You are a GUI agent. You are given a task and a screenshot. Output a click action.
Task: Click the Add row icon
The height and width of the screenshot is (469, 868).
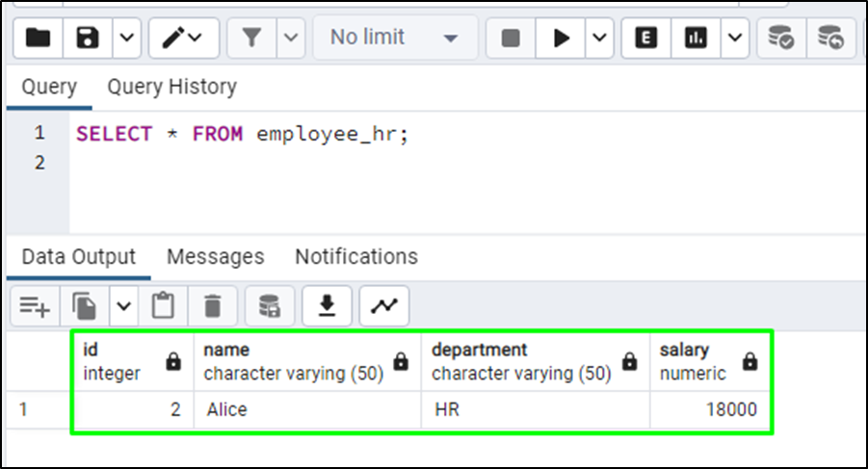(x=35, y=306)
